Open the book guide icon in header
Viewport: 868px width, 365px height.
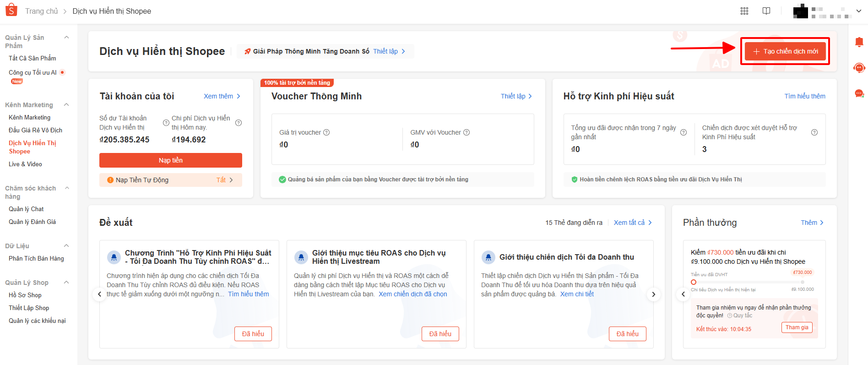click(x=766, y=11)
